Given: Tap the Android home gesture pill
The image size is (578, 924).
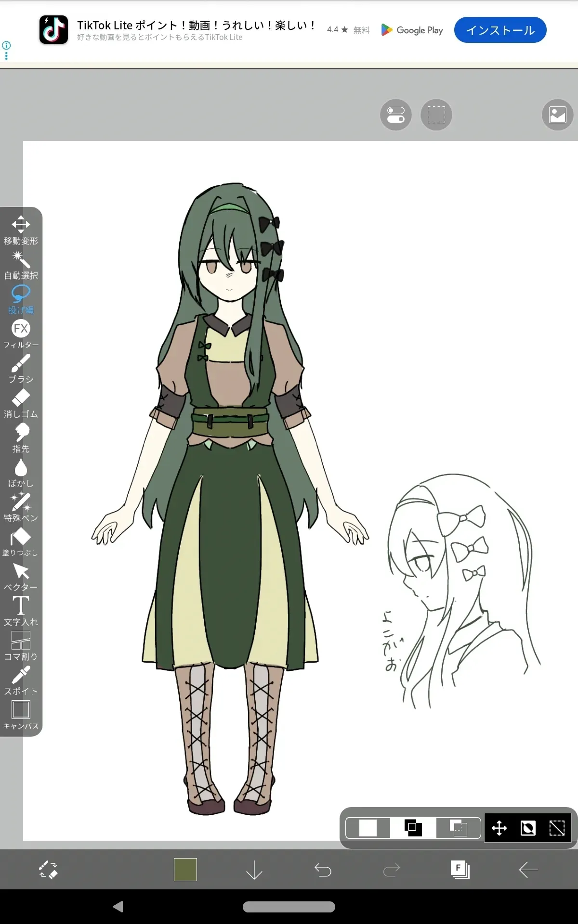Looking at the screenshot, I should [x=289, y=907].
